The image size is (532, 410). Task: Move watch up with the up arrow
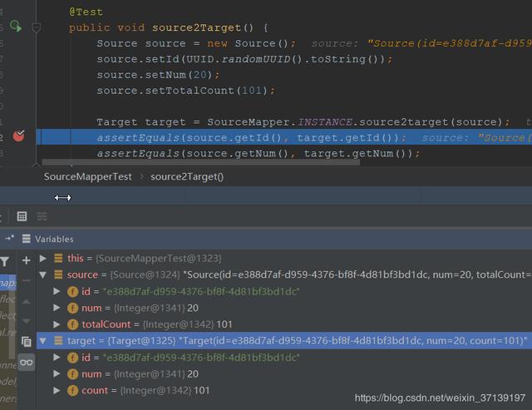pos(26,301)
